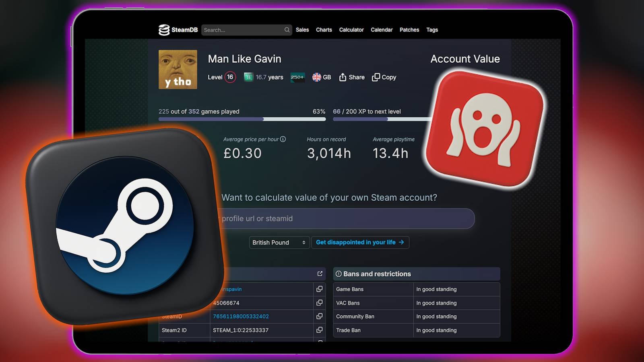Viewport: 644px width, 362px height.
Task: Copy profile using the Copy icon
Action: coord(376,77)
